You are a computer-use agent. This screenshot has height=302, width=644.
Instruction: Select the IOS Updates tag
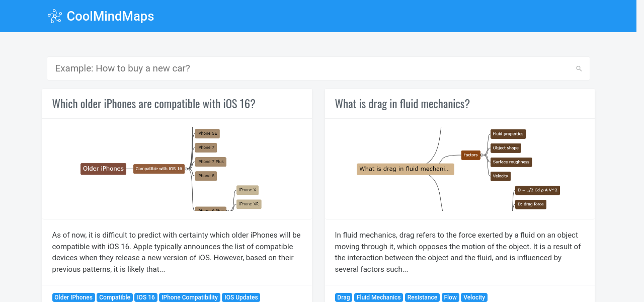point(241,297)
